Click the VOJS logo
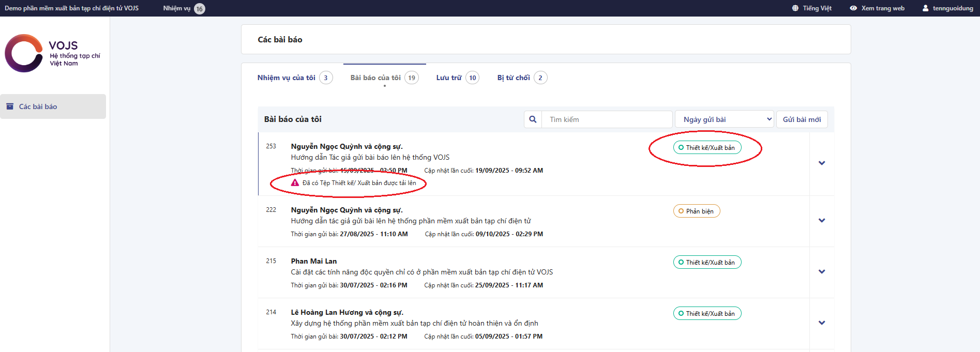 [52, 54]
